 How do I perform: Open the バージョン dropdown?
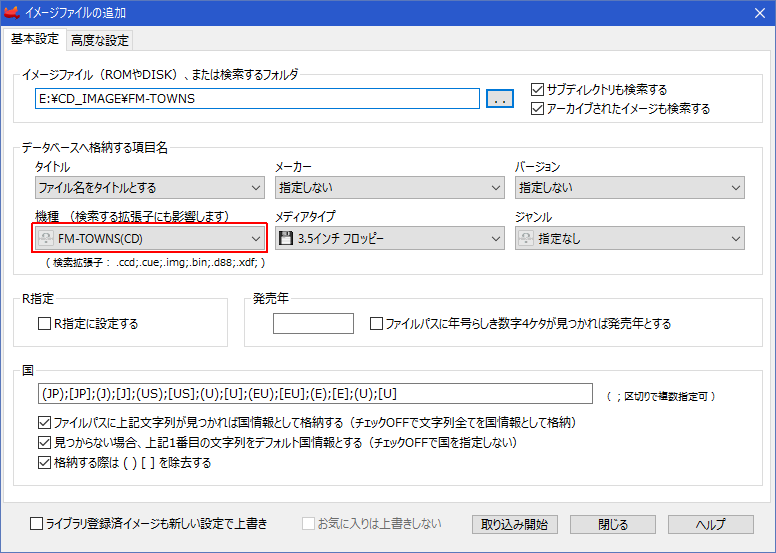(630, 188)
